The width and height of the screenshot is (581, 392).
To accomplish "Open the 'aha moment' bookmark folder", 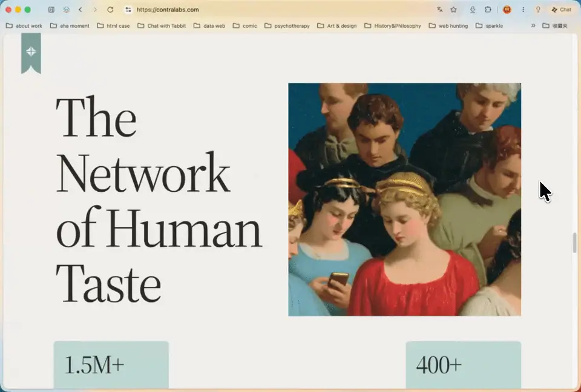I will 70,25.
